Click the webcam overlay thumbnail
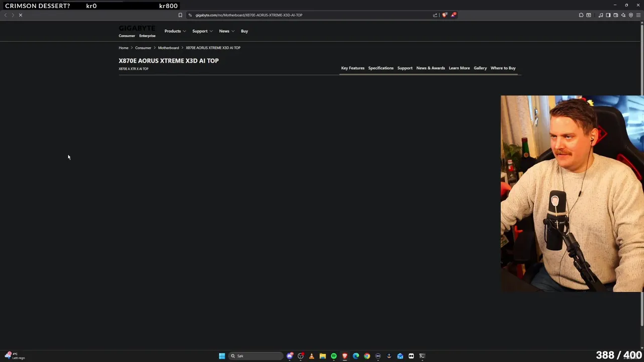This screenshot has height=362, width=644. (x=572, y=194)
